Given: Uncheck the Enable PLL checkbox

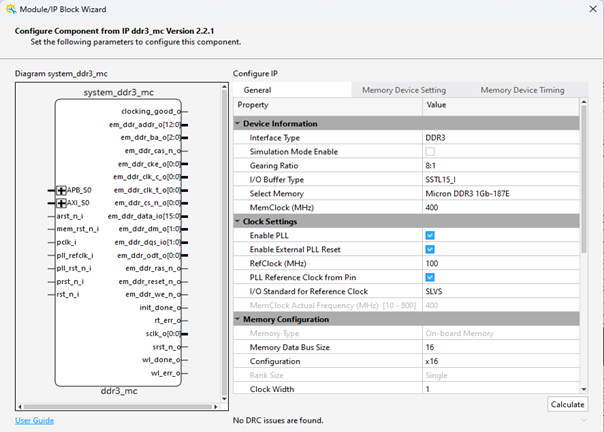Looking at the screenshot, I should [430, 235].
